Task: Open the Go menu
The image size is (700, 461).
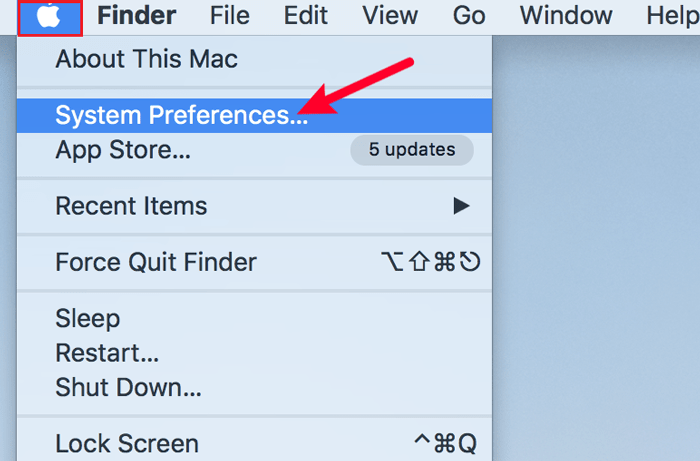Action: pos(469,16)
